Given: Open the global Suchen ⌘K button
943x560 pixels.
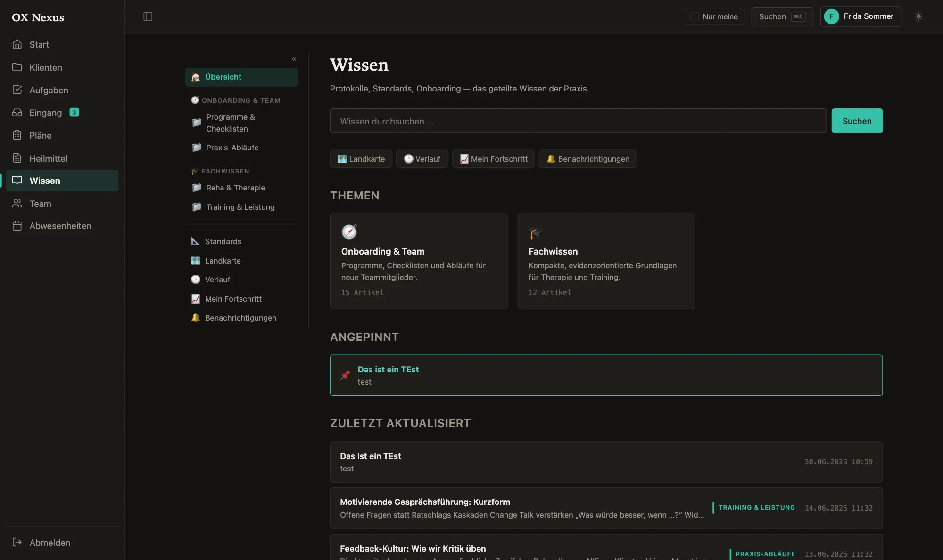Looking at the screenshot, I should point(782,16).
